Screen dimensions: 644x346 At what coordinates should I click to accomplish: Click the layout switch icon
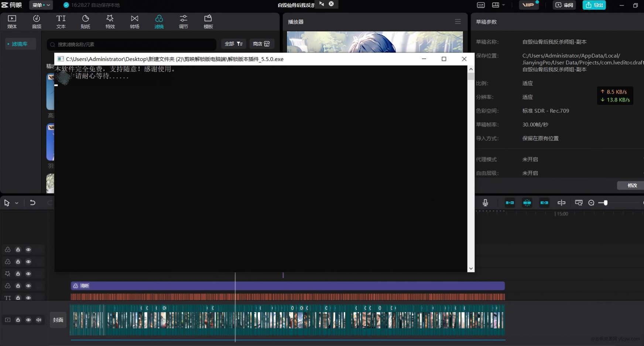(496, 5)
